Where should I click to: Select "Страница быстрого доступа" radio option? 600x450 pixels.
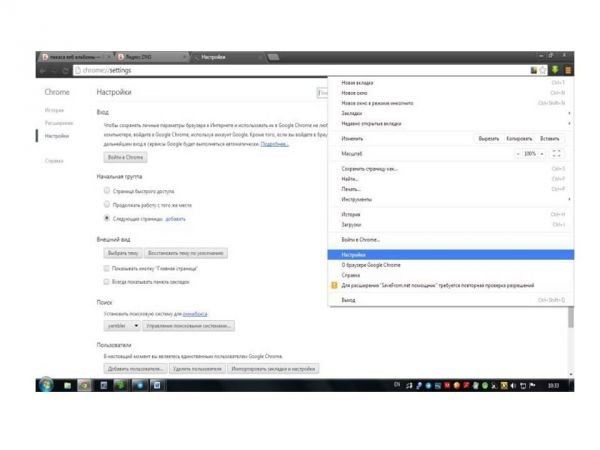point(107,190)
